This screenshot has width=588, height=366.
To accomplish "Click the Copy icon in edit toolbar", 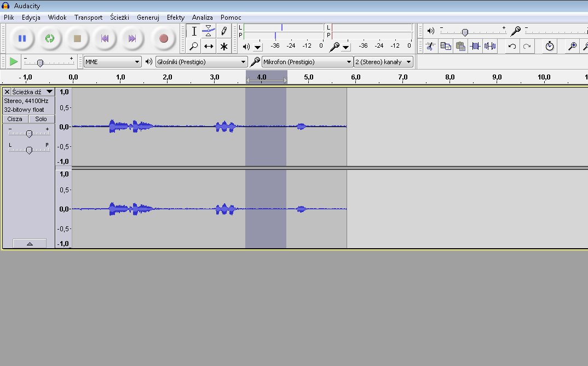I will click(x=446, y=46).
